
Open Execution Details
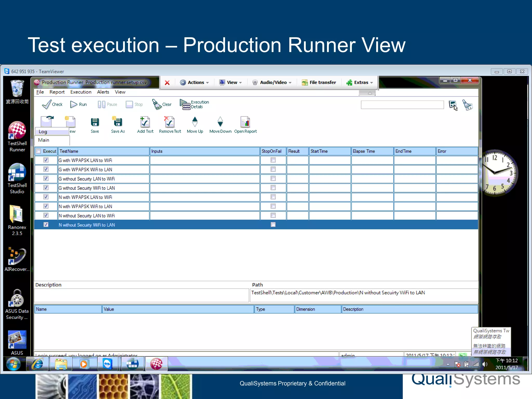pyautogui.click(x=194, y=104)
